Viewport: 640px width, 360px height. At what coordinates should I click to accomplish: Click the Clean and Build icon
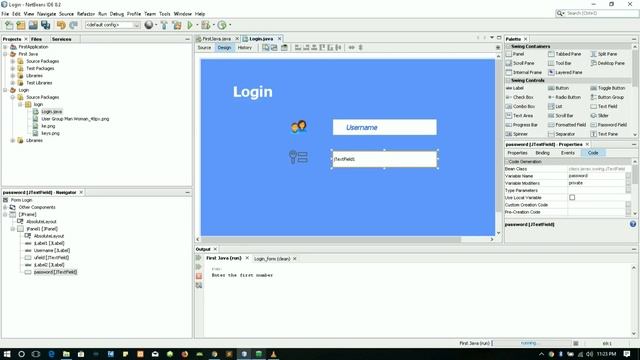[177, 25]
